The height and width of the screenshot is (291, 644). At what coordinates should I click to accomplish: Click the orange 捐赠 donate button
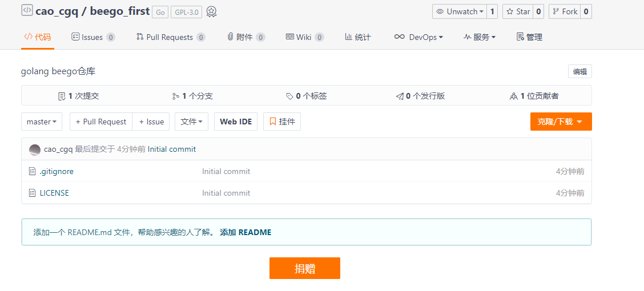[x=305, y=268]
